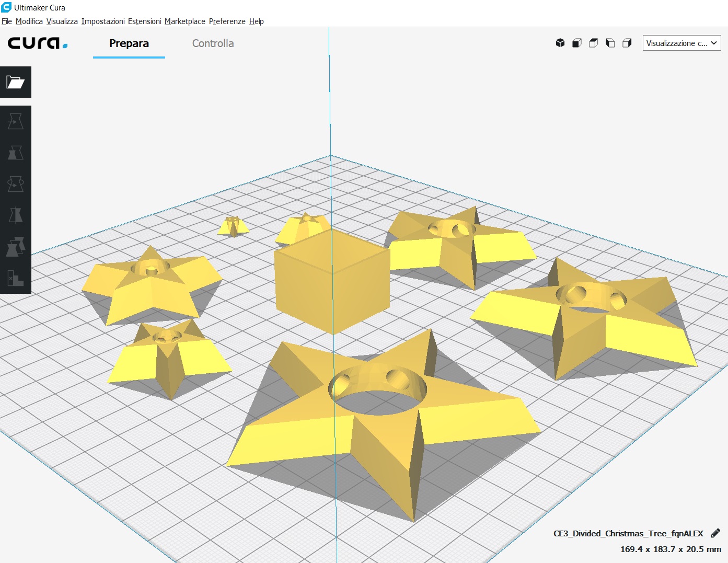The image size is (728, 563).
Task: Click the pencil icon to rename job
Action: point(715,533)
